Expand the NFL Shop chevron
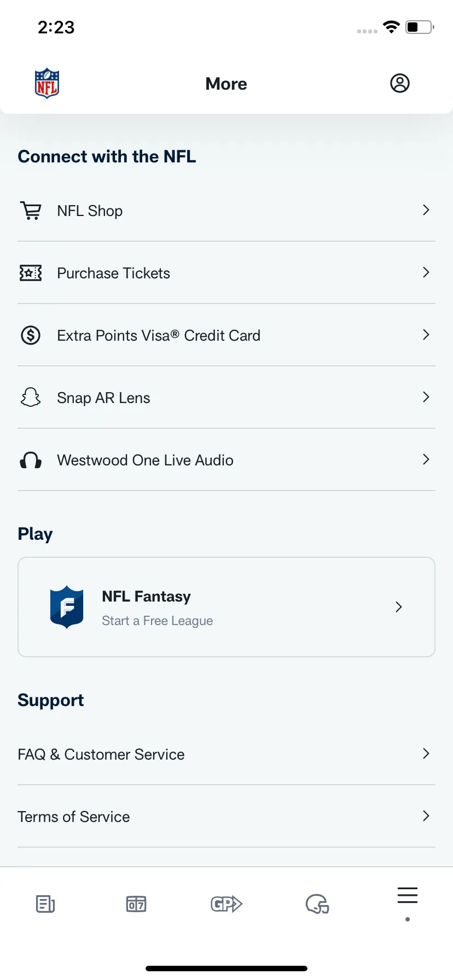The height and width of the screenshot is (980, 453). pos(426,210)
